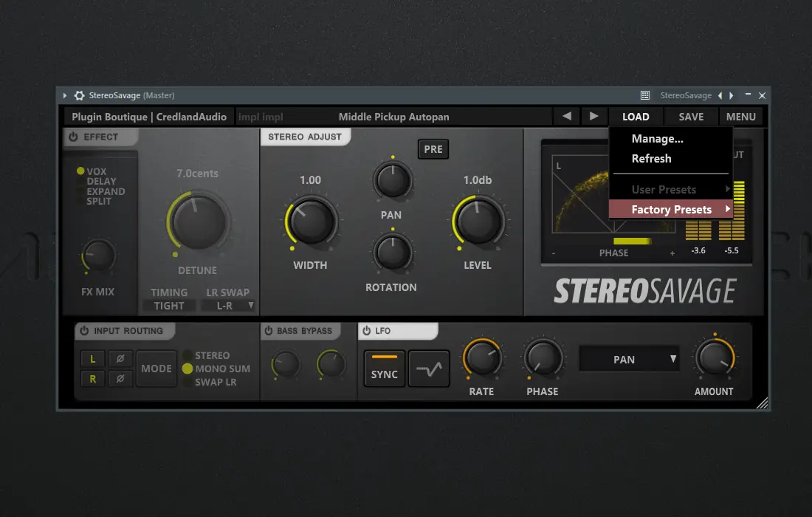
Task: Select MONO SUM input mode
Action: pos(216,369)
